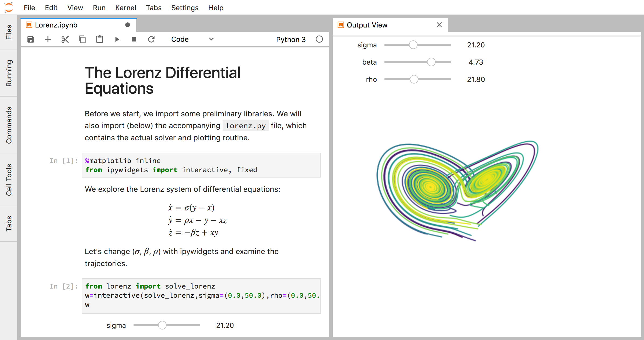Click the Save notebook icon

point(31,39)
